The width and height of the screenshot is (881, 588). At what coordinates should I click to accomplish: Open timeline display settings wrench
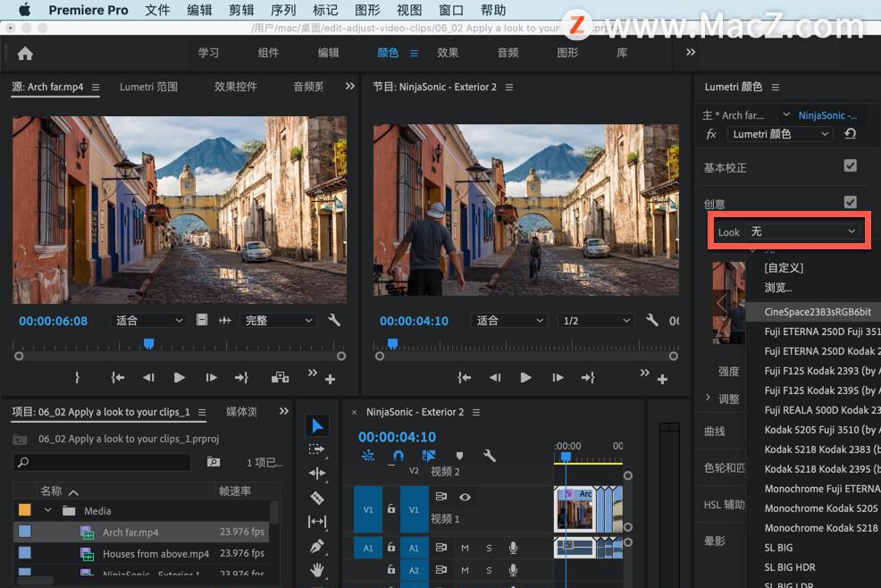(489, 456)
